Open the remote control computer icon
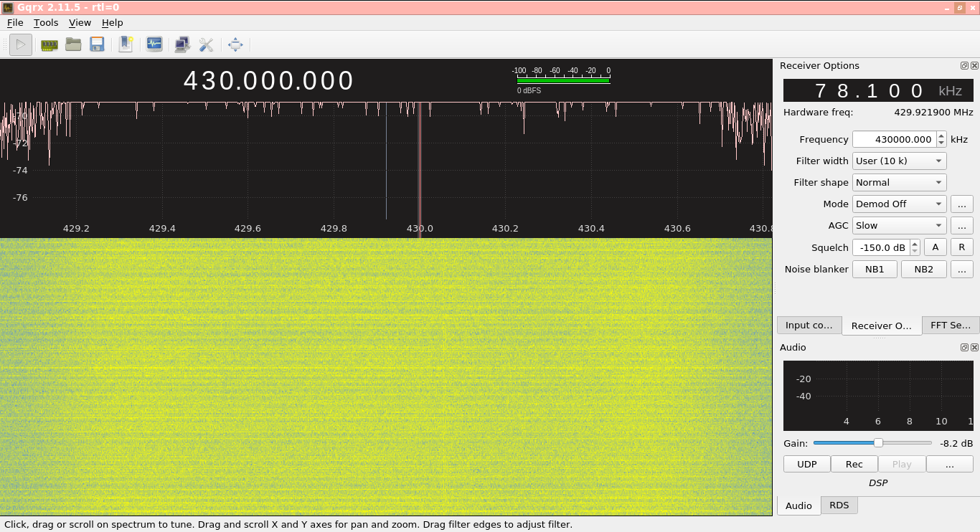The width and height of the screenshot is (980, 532). point(182,44)
